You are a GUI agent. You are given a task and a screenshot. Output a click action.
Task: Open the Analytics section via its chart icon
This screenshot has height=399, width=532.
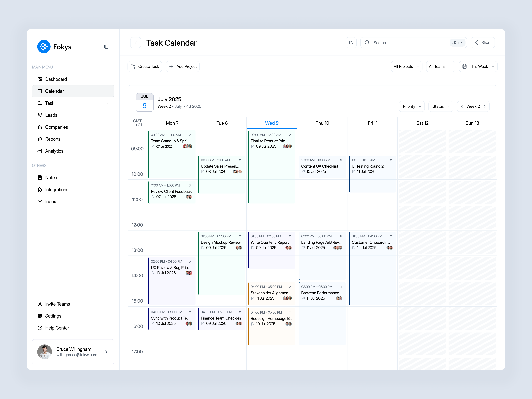tap(40, 151)
